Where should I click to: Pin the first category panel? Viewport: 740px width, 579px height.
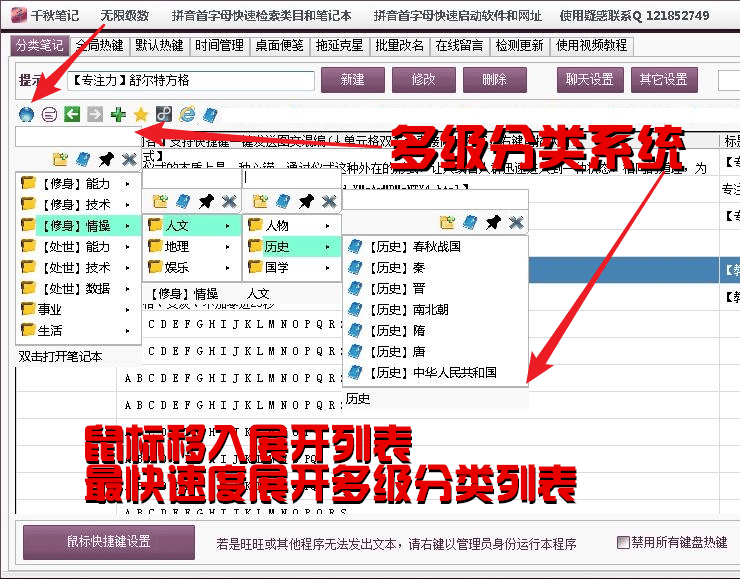(x=106, y=159)
